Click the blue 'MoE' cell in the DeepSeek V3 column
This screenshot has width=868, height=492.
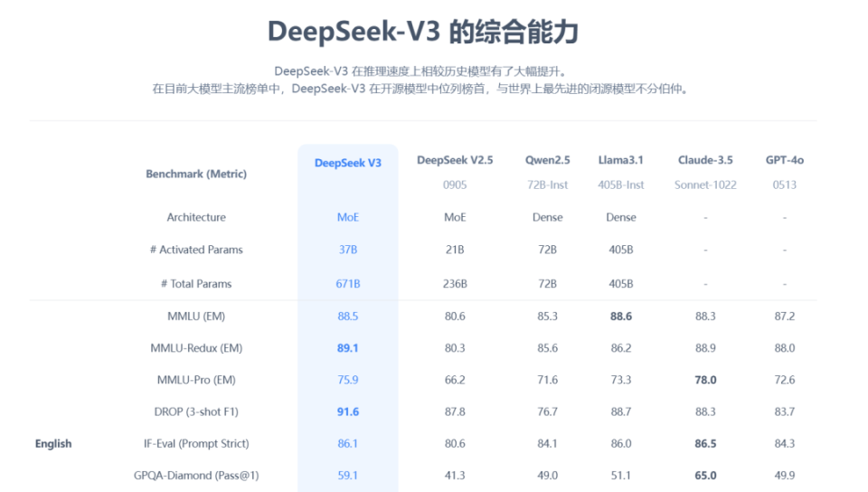(347, 217)
